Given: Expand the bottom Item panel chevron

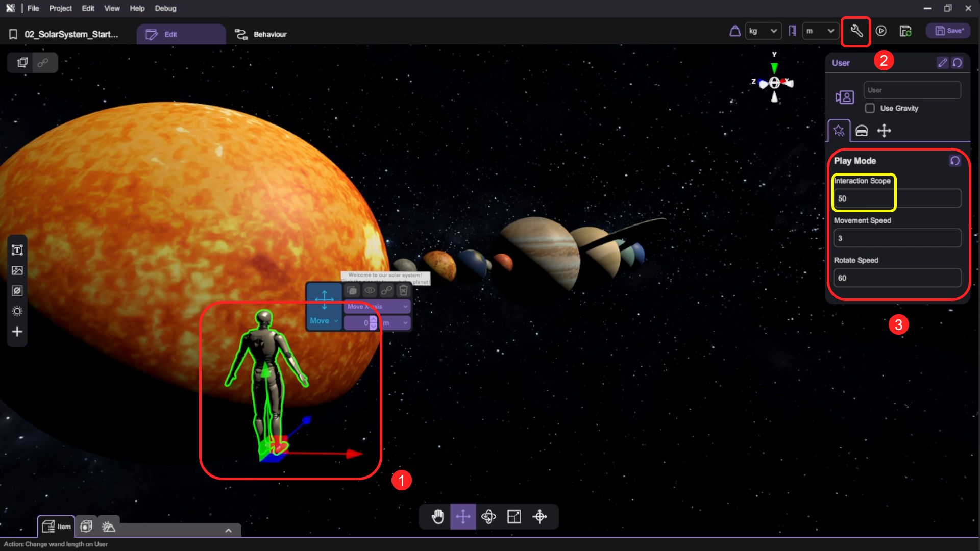Looking at the screenshot, I should [x=228, y=531].
